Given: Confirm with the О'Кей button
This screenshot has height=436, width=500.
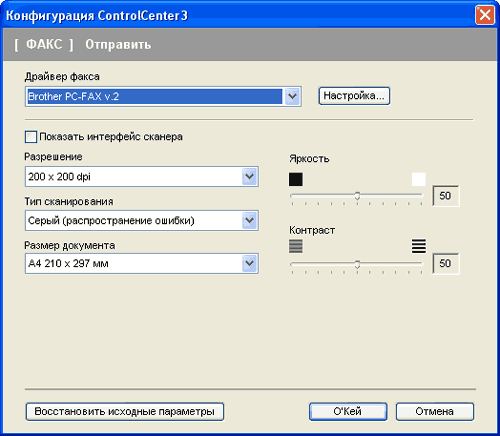Looking at the screenshot, I should pyautogui.click(x=348, y=412).
